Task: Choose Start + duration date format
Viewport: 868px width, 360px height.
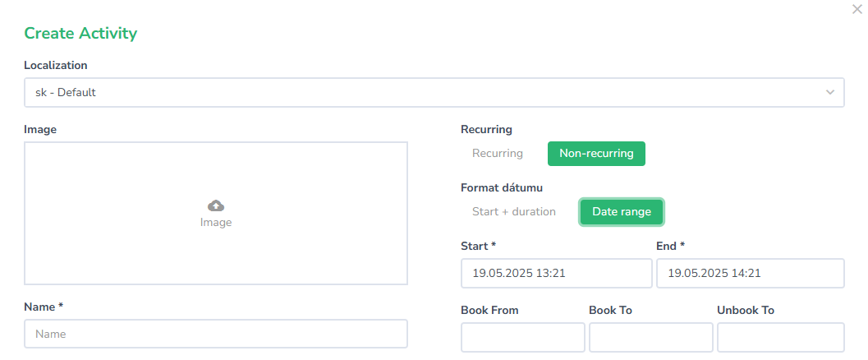Action: (513, 212)
